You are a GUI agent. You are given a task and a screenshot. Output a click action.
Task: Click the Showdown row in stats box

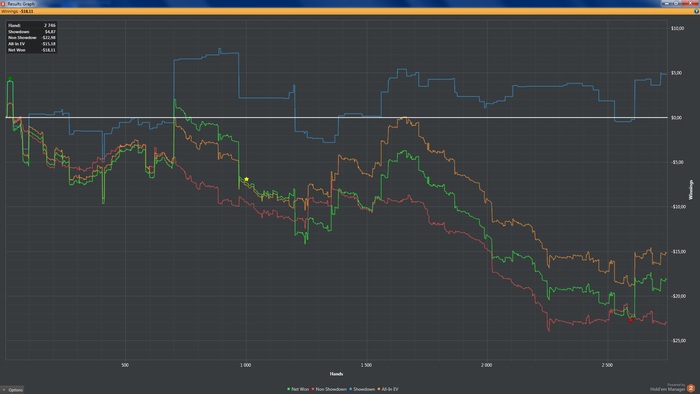click(32, 32)
